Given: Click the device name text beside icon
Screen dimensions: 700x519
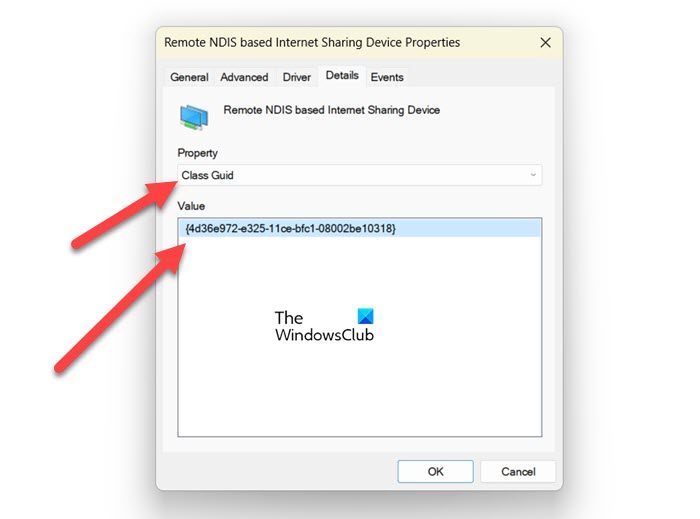Looking at the screenshot, I should point(331,110).
